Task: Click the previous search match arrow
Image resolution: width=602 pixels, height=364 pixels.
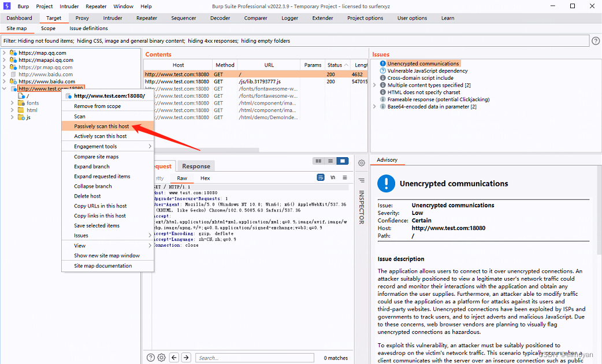Action: [x=174, y=358]
